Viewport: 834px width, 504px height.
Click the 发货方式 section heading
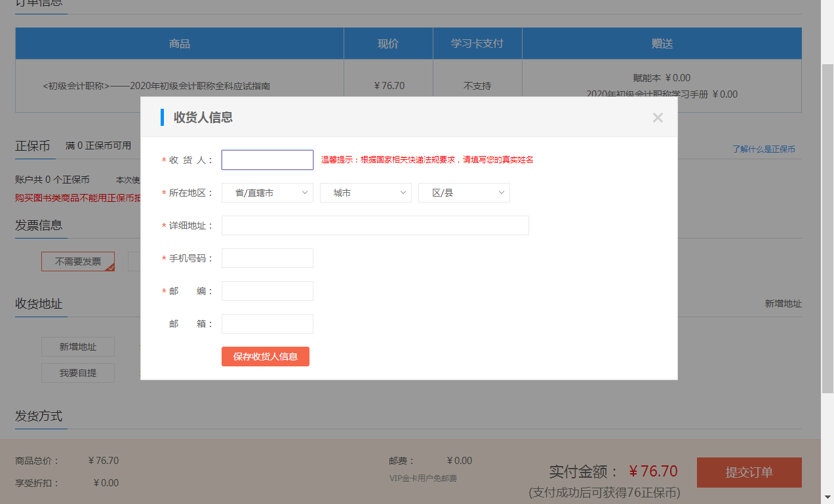(40, 416)
